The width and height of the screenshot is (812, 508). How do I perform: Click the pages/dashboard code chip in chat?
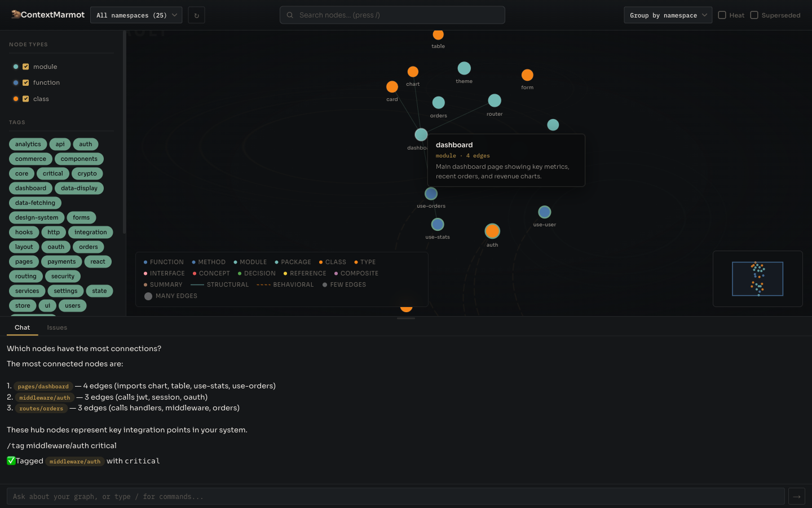(43, 386)
